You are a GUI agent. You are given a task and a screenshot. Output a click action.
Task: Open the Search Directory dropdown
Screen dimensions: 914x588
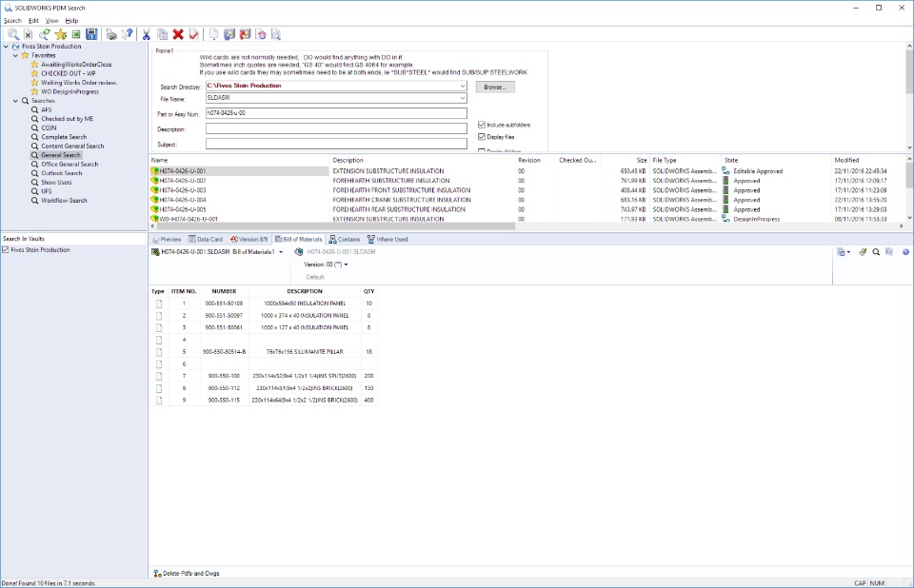click(463, 86)
